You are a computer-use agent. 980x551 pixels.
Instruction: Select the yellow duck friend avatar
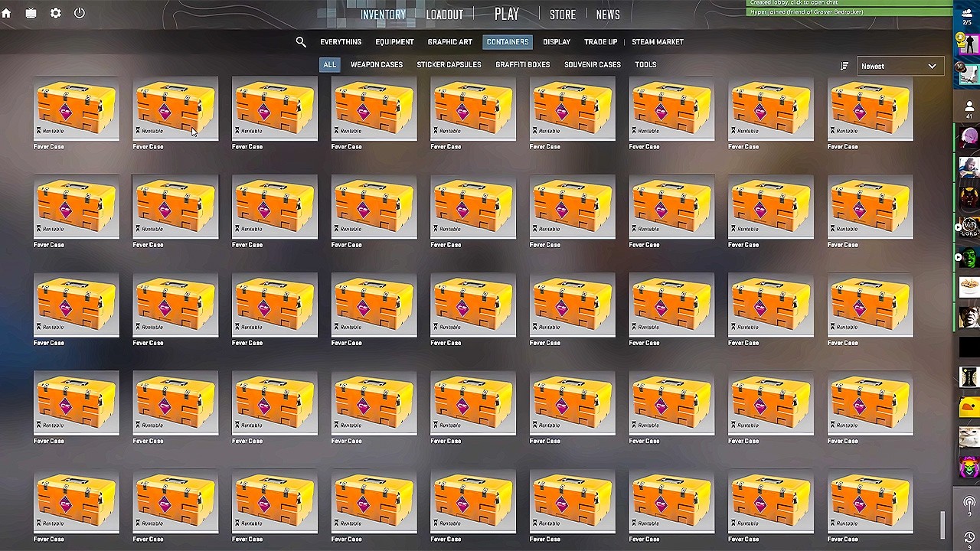click(969, 407)
